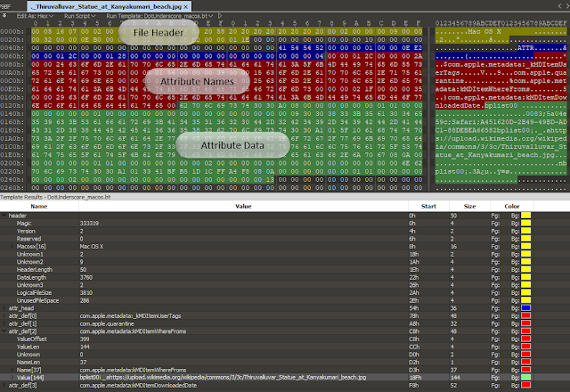Select the Thiruvalluvar_Statue_at_Kanyakumari_beach.jpg tab
The height and width of the screenshot is (392, 570).
coord(107,6)
